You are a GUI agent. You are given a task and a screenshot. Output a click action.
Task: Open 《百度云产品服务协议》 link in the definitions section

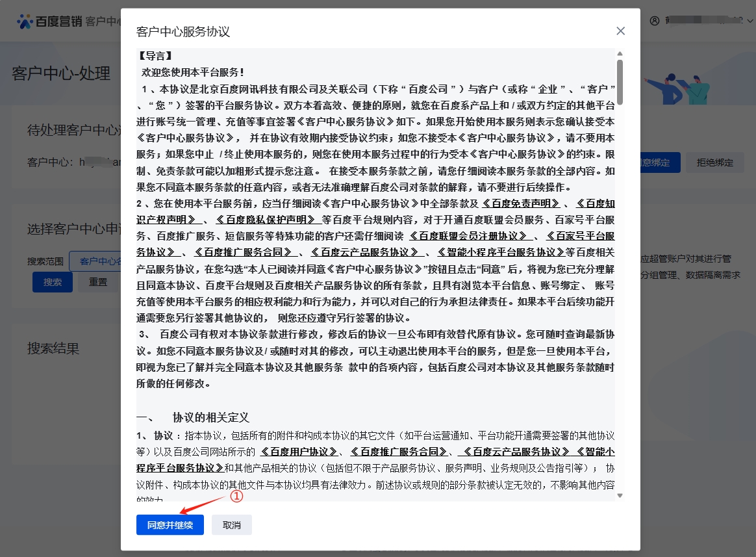tap(513, 452)
